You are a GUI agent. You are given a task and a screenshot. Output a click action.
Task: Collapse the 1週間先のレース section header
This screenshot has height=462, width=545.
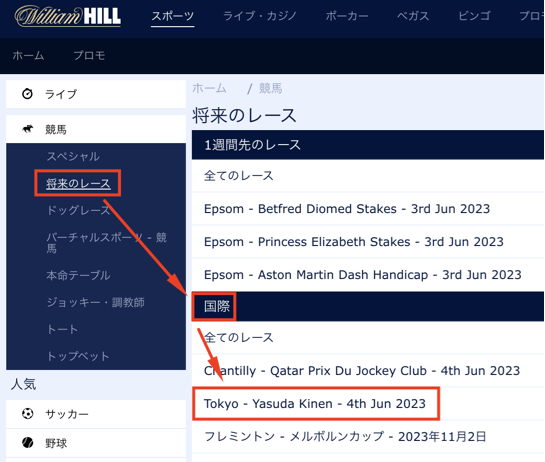[368, 145]
